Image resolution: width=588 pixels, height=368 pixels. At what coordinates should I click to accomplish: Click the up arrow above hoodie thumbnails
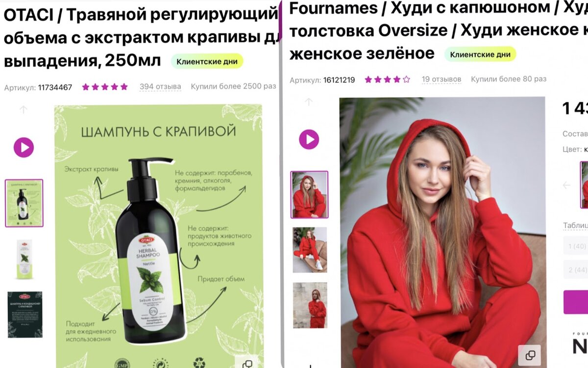coord(309,102)
